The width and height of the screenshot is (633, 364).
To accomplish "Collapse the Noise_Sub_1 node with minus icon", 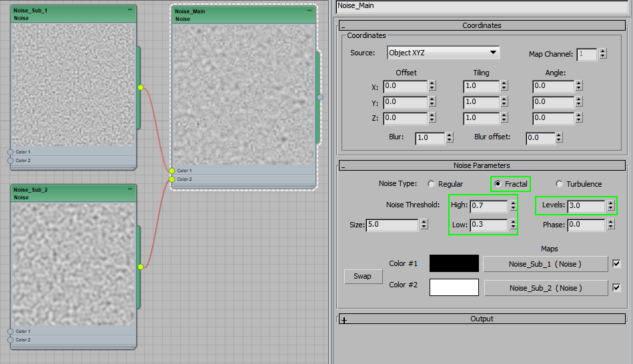I will click(129, 11).
